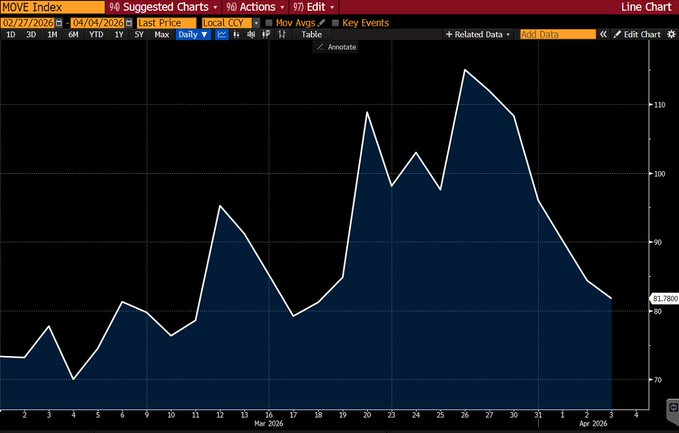The width and height of the screenshot is (679, 433).
Task: Select the YTD time range
Action: 96,34
